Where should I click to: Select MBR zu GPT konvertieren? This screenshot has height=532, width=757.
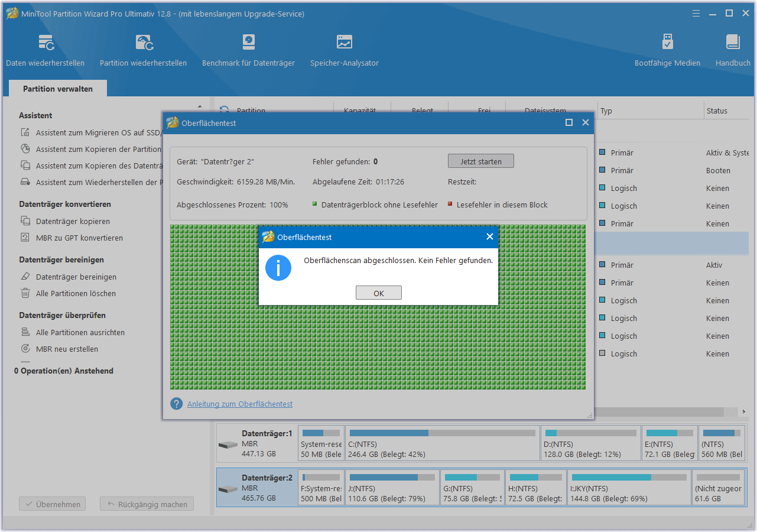click(x=79, y=238)
